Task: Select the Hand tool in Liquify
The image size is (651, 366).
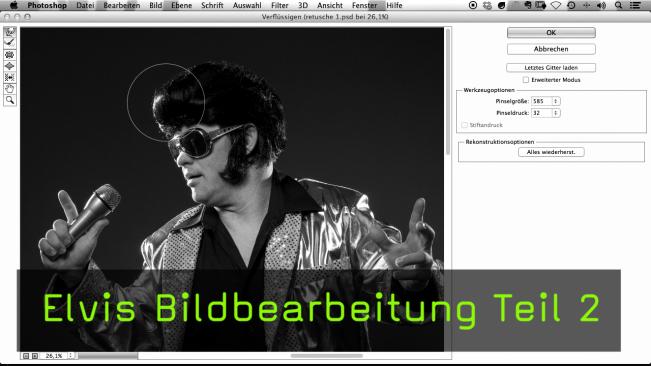Action: pos(10,88)
